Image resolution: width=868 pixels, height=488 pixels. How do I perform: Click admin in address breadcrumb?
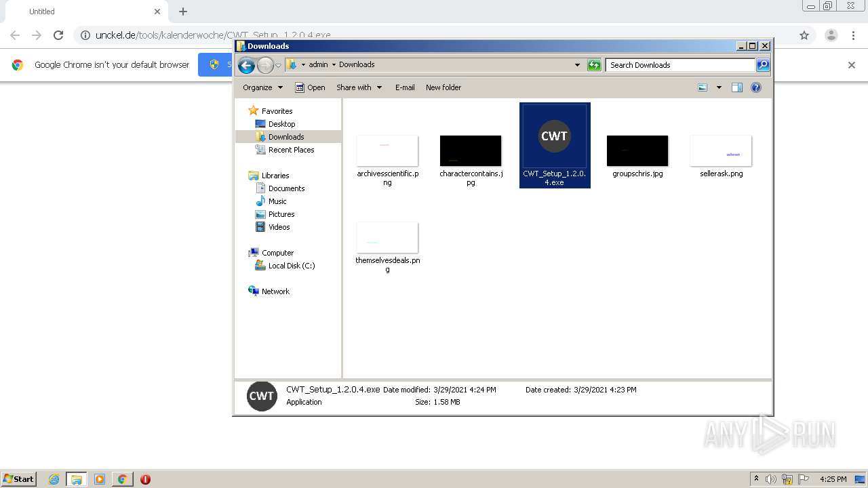[318, 65]
